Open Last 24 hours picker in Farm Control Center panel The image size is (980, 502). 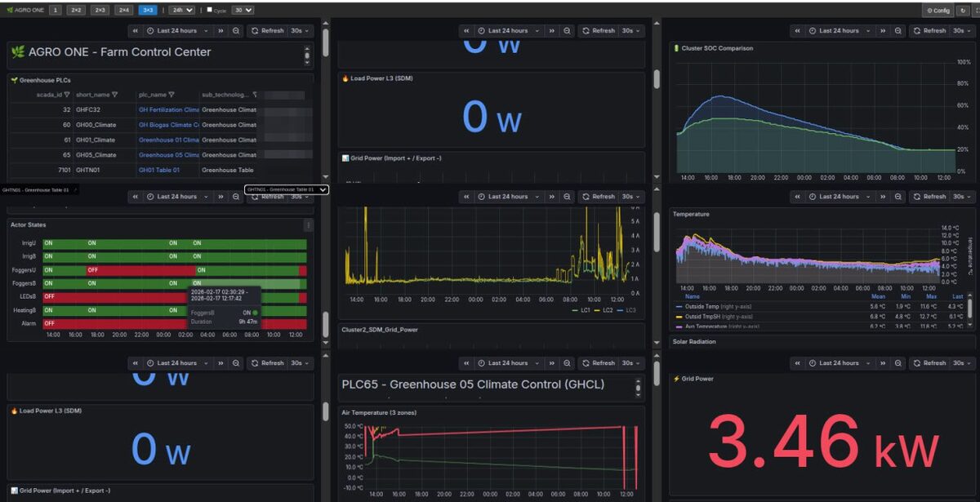pyautogui.click(x=177, y=31)
